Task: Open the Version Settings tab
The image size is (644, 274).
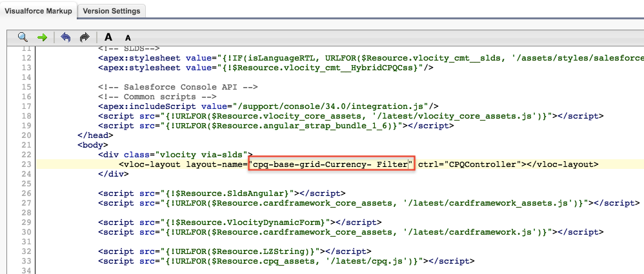Action: (111, 11)
